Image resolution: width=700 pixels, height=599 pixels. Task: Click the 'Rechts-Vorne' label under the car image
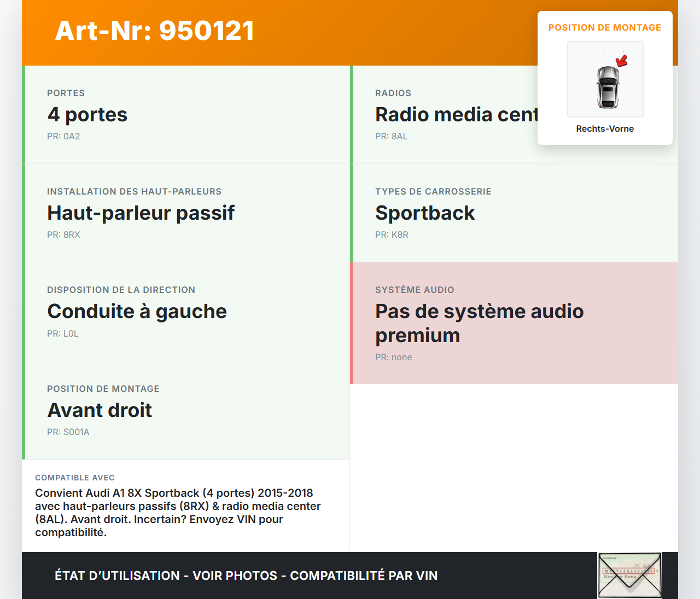(605, 128)
